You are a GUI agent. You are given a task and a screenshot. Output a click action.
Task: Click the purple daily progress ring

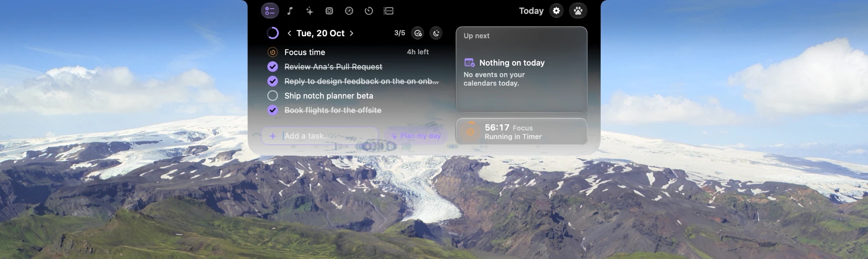[273, 33]
